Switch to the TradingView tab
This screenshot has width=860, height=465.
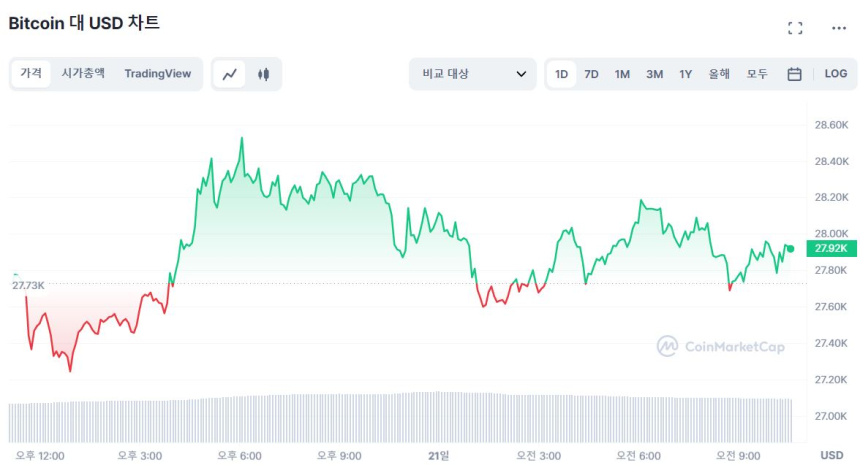coord(157,73)
